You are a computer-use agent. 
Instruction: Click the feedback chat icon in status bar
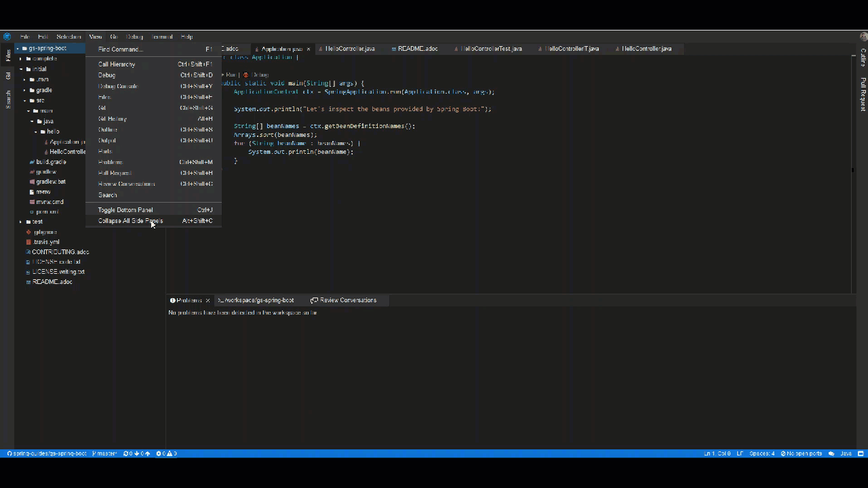[x=831, y=453]
